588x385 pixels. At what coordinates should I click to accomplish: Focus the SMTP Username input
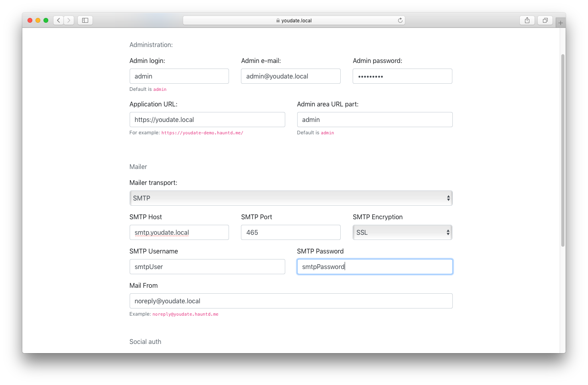(x=207, y=267)
